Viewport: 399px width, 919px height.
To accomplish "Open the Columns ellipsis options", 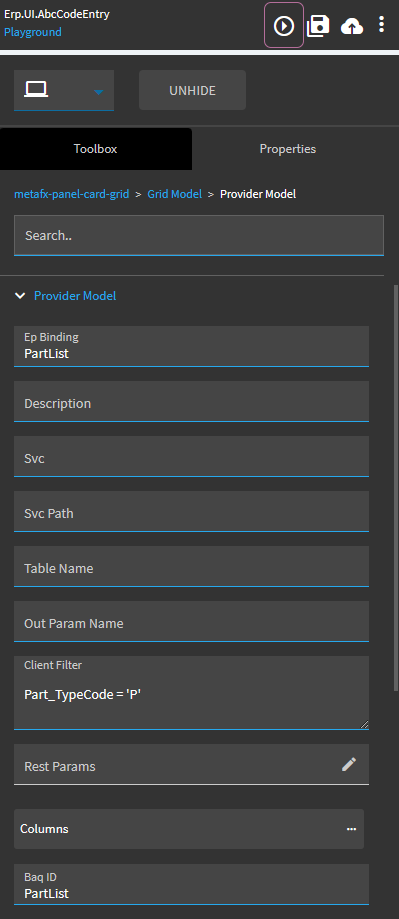I will [352, 829].
